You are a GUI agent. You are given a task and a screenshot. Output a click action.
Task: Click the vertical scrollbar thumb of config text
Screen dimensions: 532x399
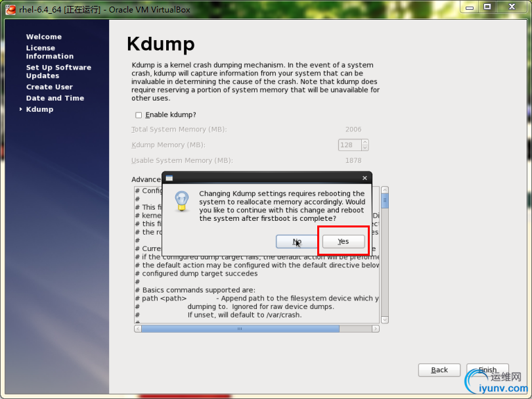385,200
